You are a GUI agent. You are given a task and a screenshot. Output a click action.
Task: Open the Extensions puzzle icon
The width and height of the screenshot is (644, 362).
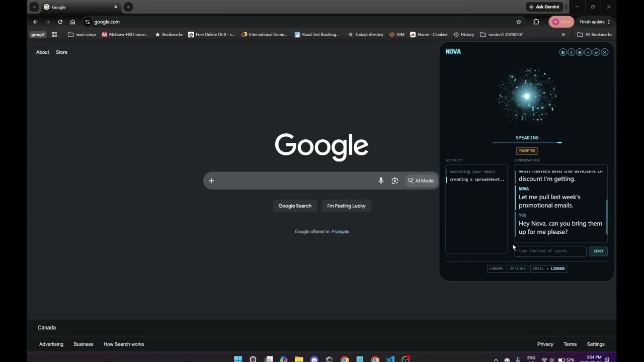[x=536, y=22]
